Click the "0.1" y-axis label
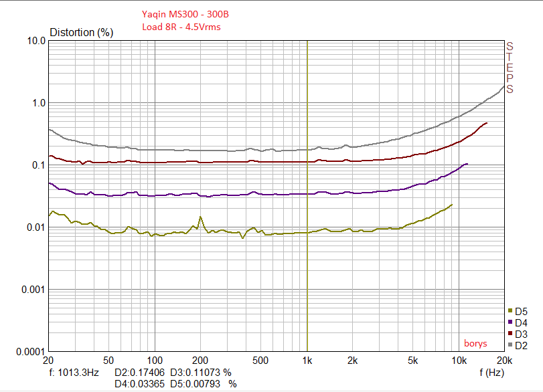543x392 pixels. [x=39, y=165]
